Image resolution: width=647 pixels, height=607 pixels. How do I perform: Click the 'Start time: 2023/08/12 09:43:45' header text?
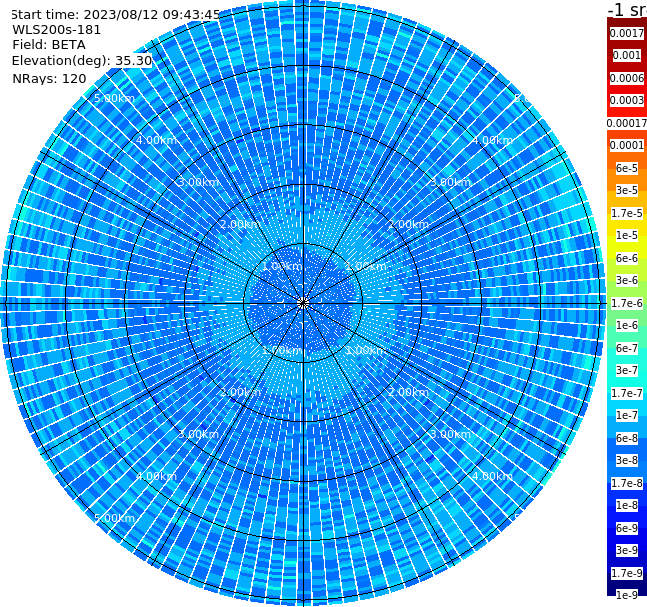pos(115,14)
